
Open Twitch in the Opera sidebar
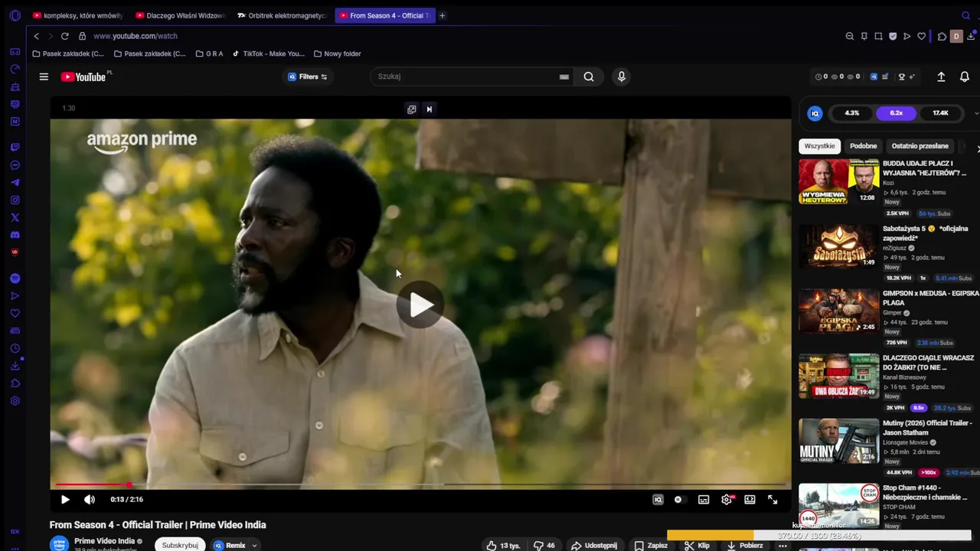tap(15, 147)
